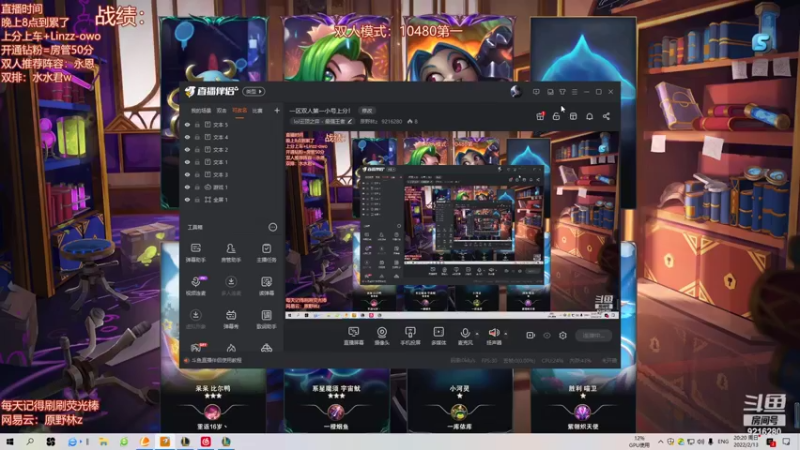This screenshot has width=800, height=450.
Task: Open the 读弹幕 read-danmaku tool
Action: point(266,286)
